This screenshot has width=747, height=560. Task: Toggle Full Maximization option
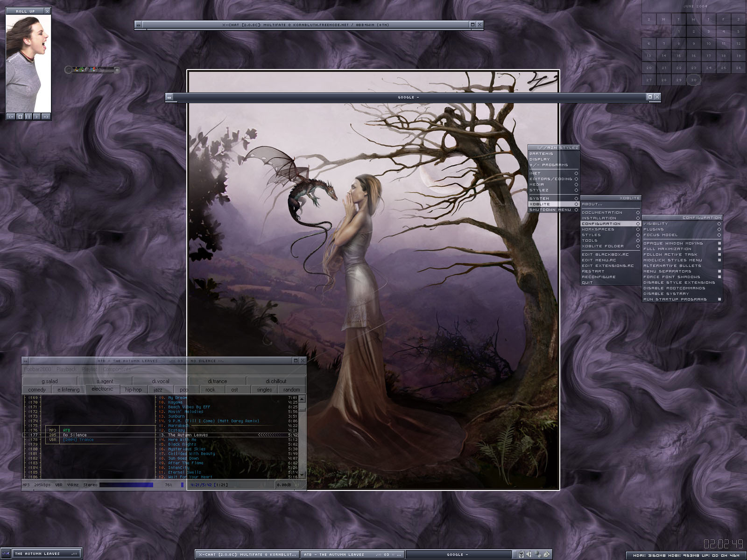[682, 249]
